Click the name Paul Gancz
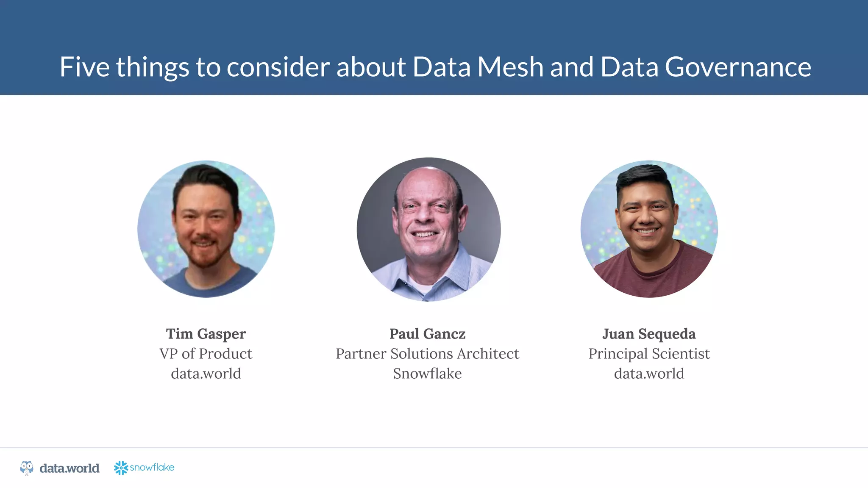 tap(427, 334)
